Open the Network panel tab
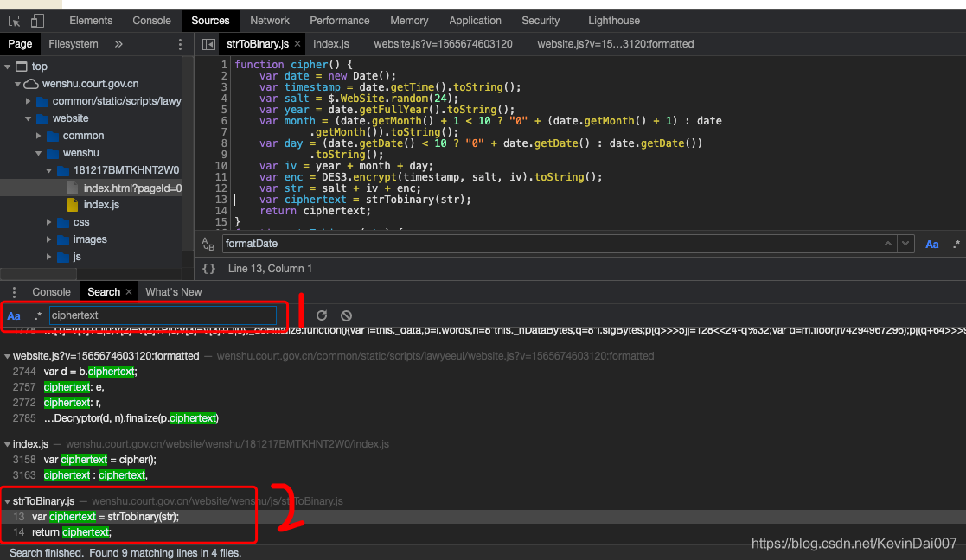 [270, 21]
